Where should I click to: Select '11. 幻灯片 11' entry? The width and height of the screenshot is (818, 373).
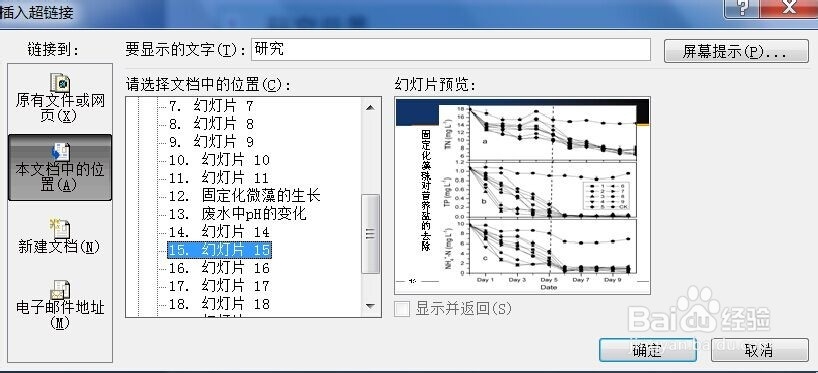(219, 177)
